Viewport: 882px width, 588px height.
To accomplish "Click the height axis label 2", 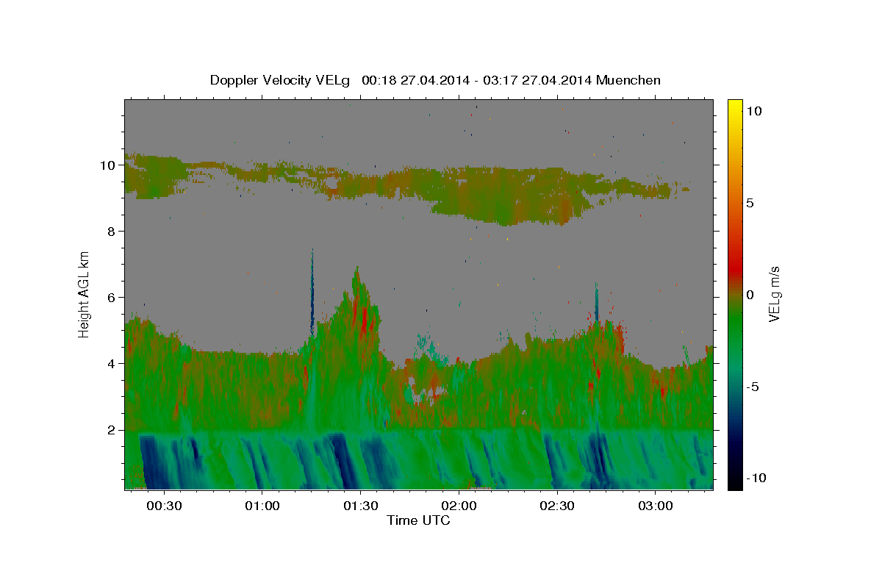I will 113,430.
